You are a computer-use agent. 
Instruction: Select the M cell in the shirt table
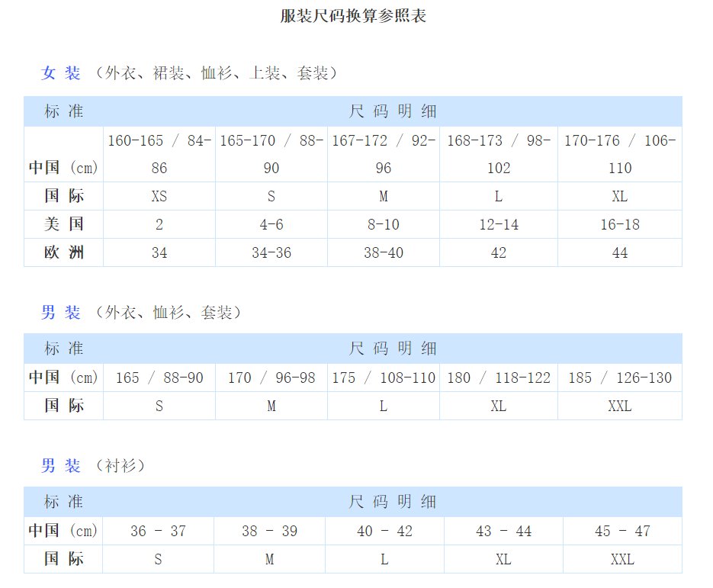pyautogui.click(x=269, y=559)
